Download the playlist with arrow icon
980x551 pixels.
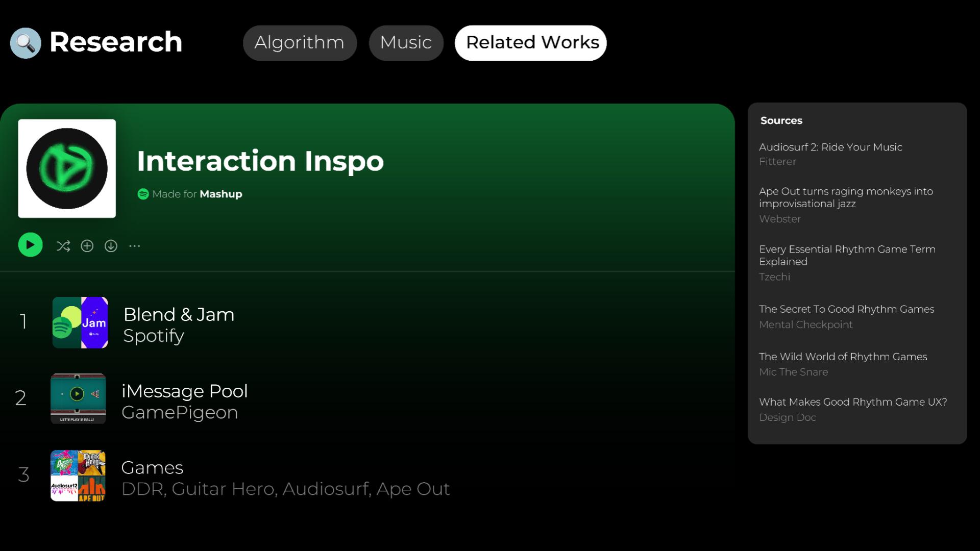111,246
